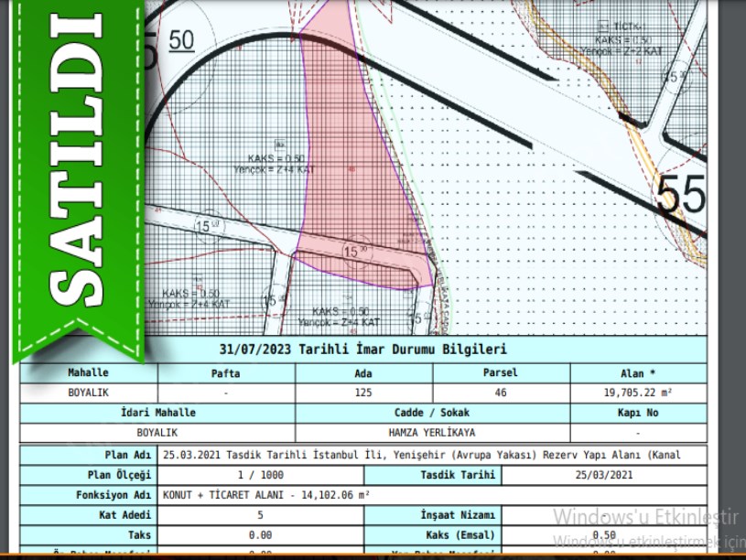Click the Cadde / Sokak header
This screenshot has width=746, height=560.
[432, 413]
